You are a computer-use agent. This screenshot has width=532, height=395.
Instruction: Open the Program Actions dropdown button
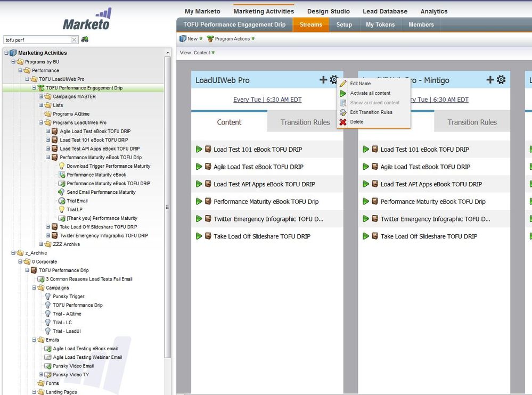coord(231,39)
